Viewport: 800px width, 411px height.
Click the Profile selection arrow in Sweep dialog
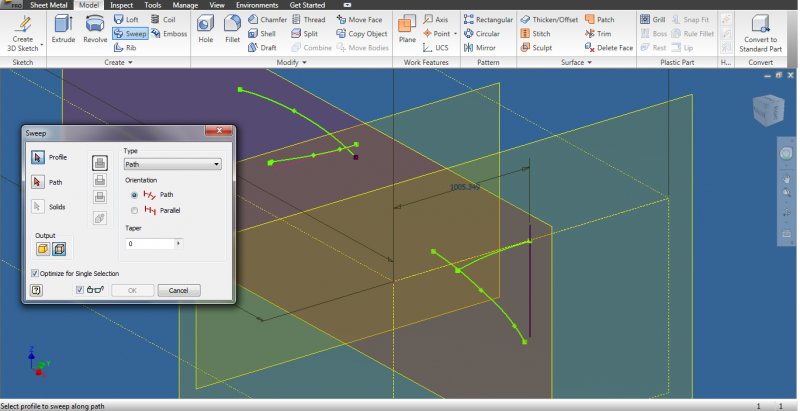tap(38, 158)
